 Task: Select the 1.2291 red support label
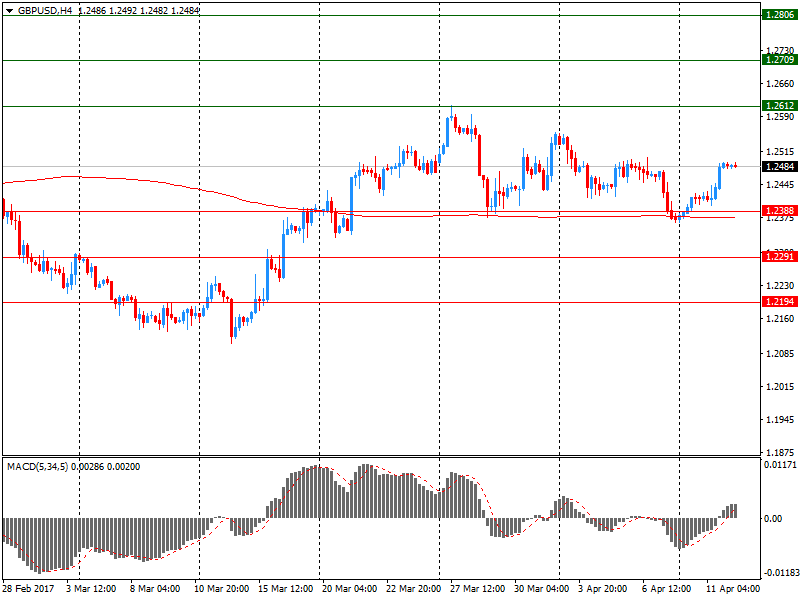pos(780,257)
